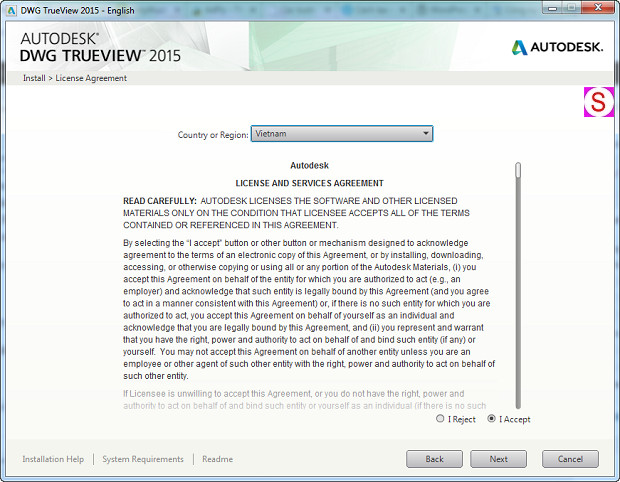
Task: Click the Next button
Action: [x=498, y=459]
